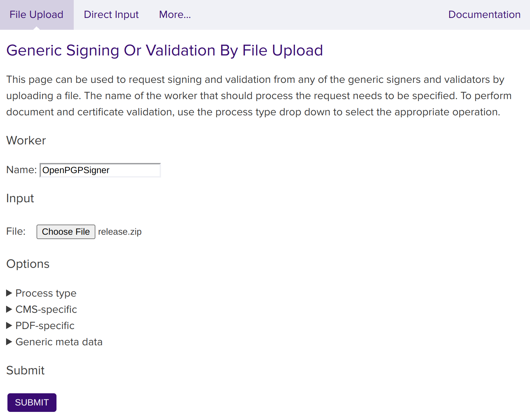Image resolution: width=530 pixels, height=420 pixels.
Task: Click the triangle icon before PDF-specific
Action: (9, 325)
